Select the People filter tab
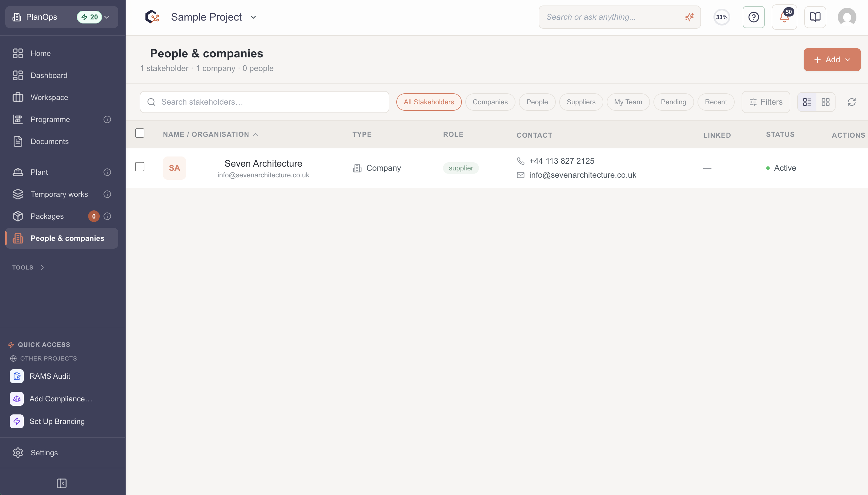Viewport: 868px width, 495px height. [x=537, y=102]
